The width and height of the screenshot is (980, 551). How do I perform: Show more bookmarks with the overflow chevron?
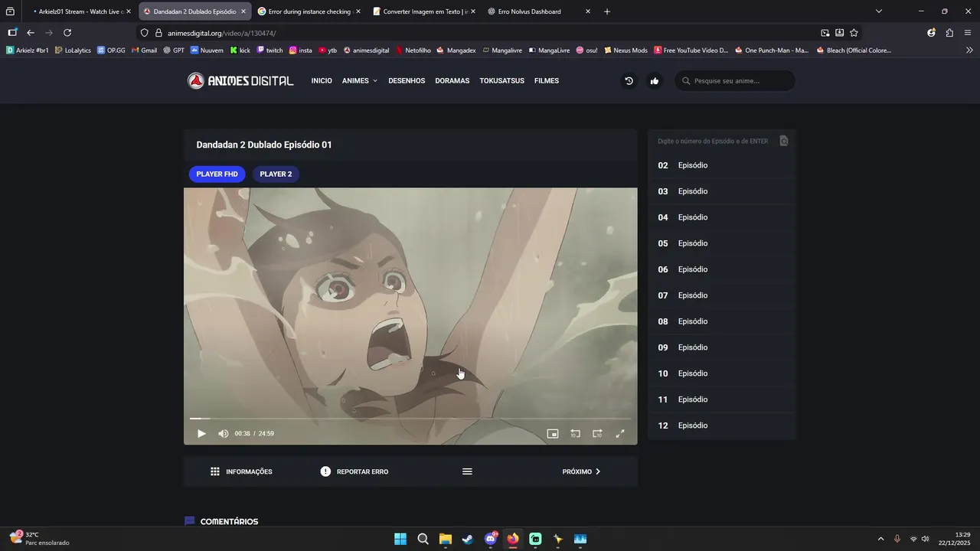pyautogui.click(x=969, y=51)
